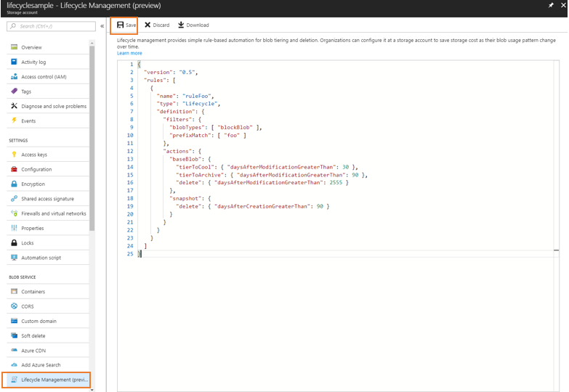This screenshot has height=392, width=569.
Task: Click the "version" key on line 2
Action: coord(158,72)
